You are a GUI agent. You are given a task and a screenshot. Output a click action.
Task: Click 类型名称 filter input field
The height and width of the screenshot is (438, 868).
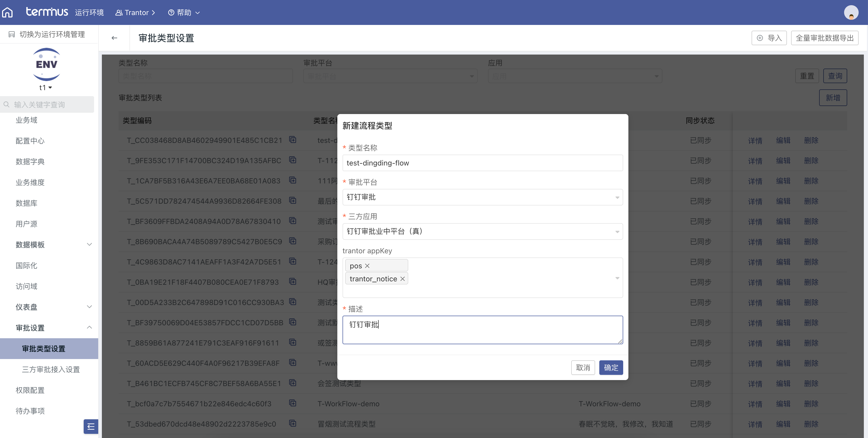point(206,76)
